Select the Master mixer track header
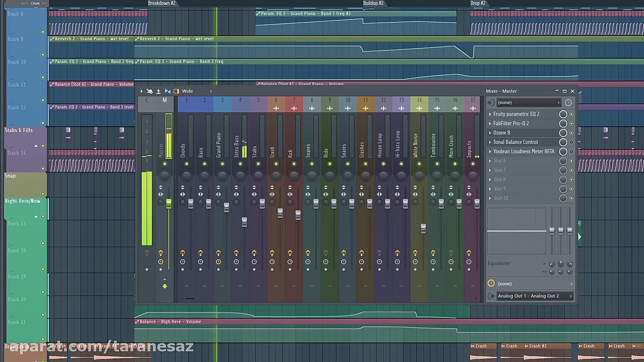644x362 pixels. pyautogui.click(x=164, y=100)
